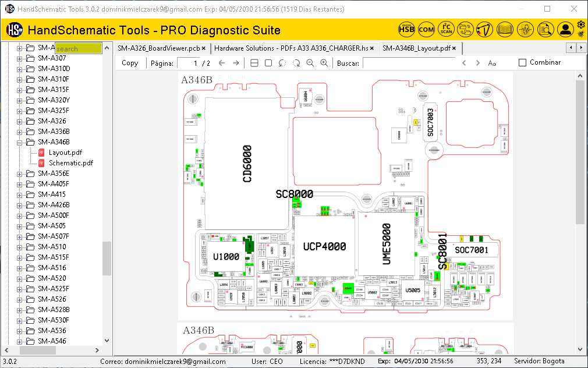Open settings gear in header

[x=581, y=25]
